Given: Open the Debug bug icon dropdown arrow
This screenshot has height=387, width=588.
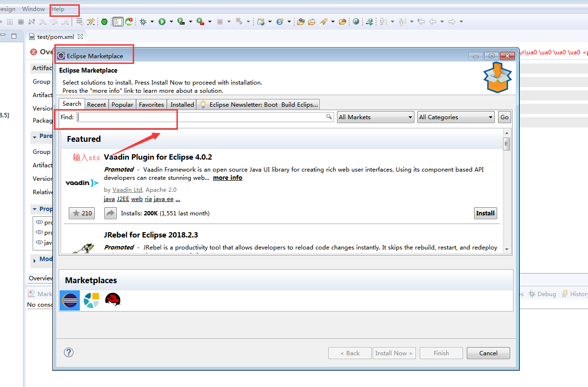Looking at the screenshot, I should 152,22.
